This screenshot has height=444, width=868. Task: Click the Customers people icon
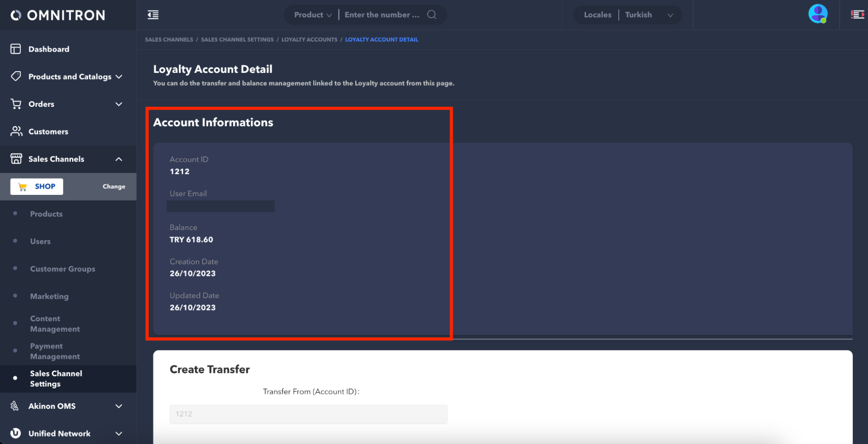(16, 131)
